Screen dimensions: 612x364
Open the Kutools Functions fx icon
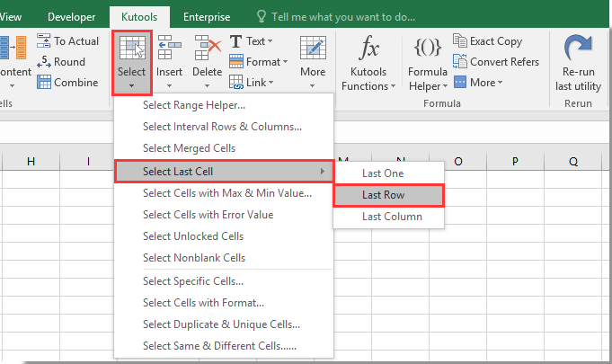pyautogui.click(x=368, y=48)
